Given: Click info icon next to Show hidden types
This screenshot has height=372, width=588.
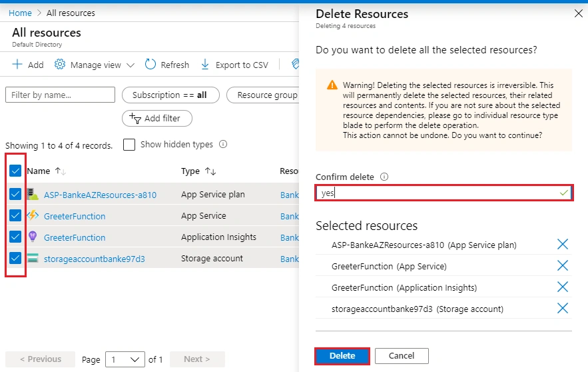Looking at the screenshot, I should [x=223, y=144].
